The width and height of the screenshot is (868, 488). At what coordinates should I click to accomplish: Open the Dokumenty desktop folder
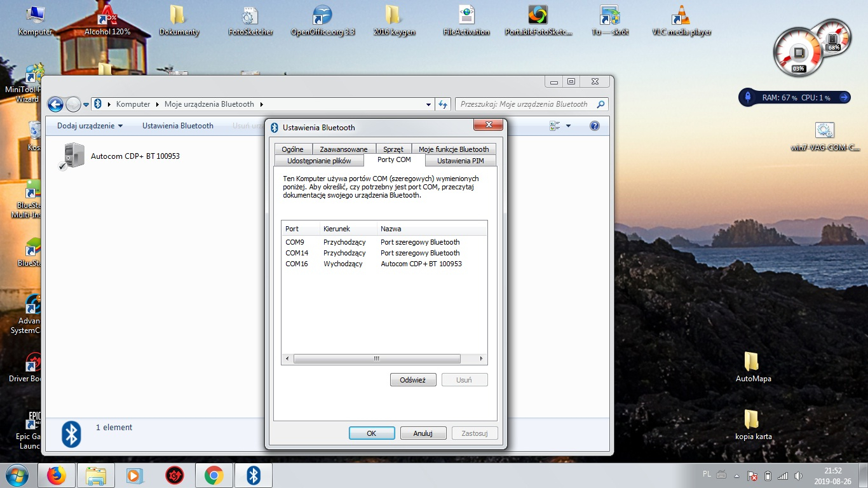click(179, 20)
